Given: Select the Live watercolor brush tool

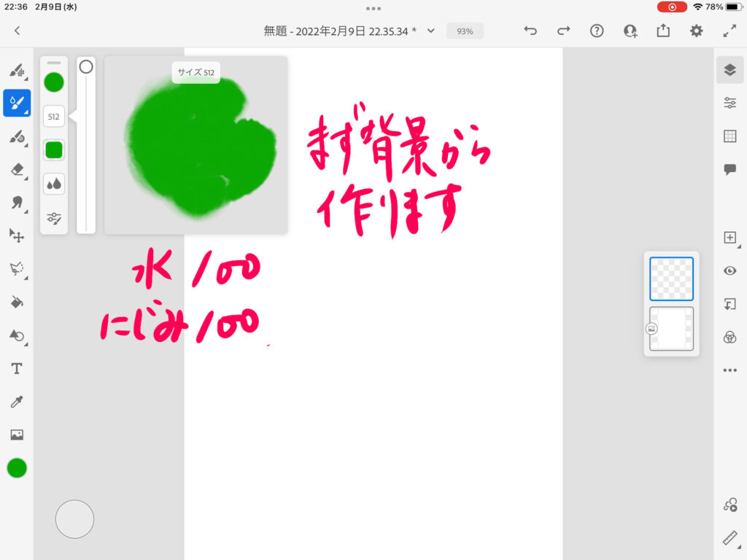Looking at the screenshot, I should tap(16, 104).
